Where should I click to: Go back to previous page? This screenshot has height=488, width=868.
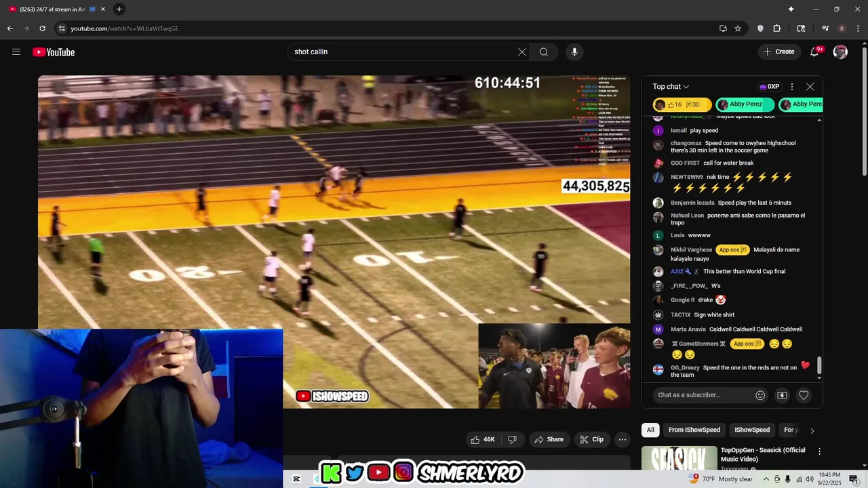(x=9, y=28)
